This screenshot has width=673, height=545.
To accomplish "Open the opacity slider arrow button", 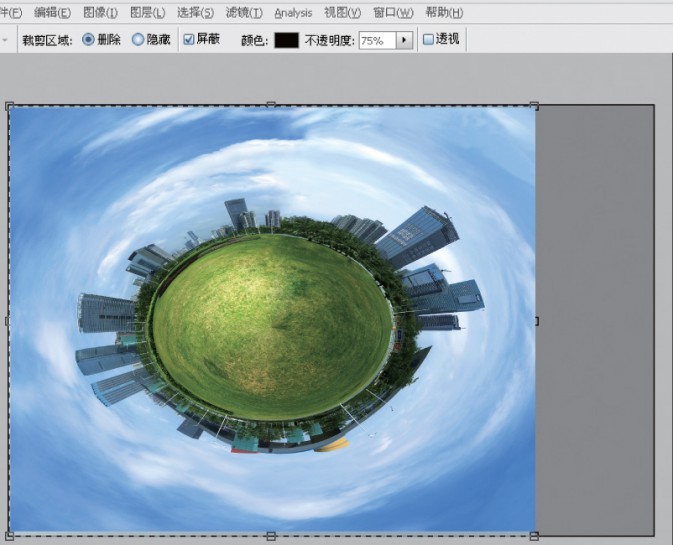I will pyautogui.click(x=404, y=40).
